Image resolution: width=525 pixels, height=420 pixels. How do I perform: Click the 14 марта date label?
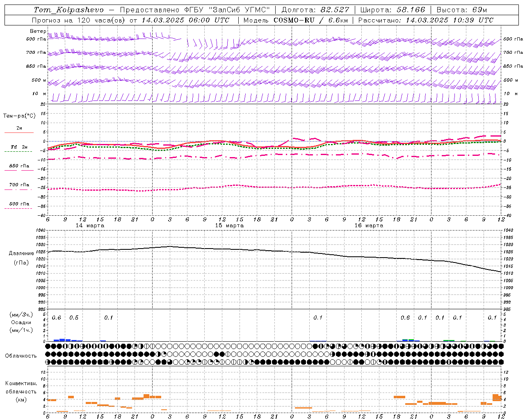tap(90, 226)
